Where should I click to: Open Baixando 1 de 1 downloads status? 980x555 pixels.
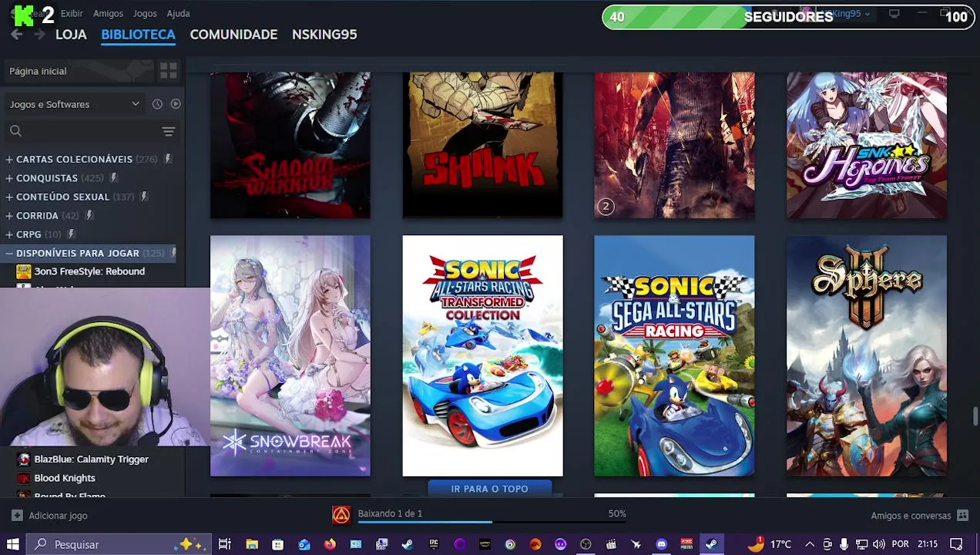(x=390, y=513)
